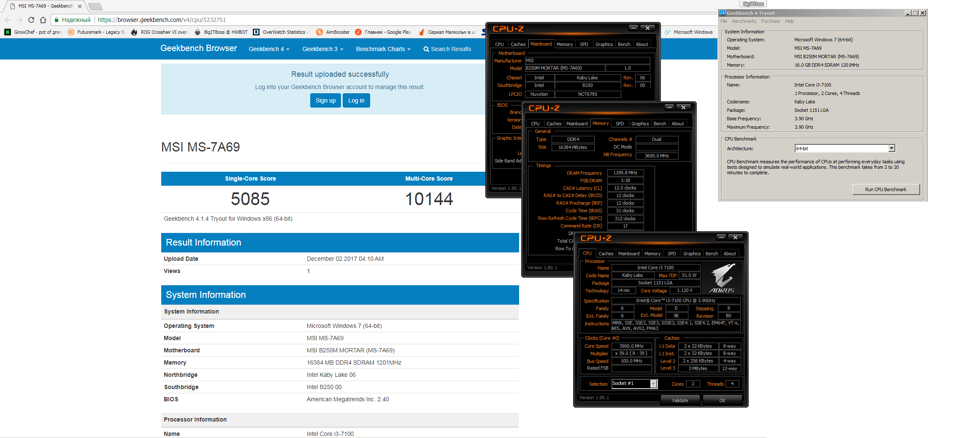Open the OverWatch Statistics bookmark
980x438 pixels.
click(x=281, y=32)
